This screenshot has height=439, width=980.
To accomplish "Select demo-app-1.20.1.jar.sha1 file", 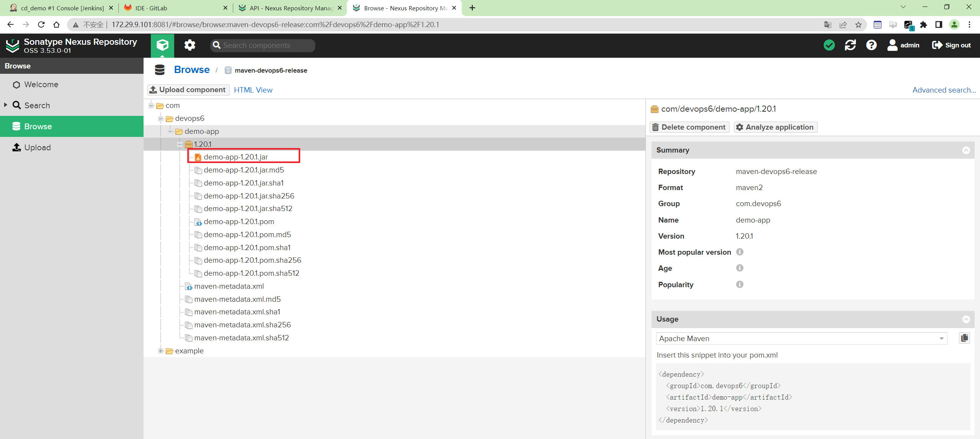I will [243, 183].
